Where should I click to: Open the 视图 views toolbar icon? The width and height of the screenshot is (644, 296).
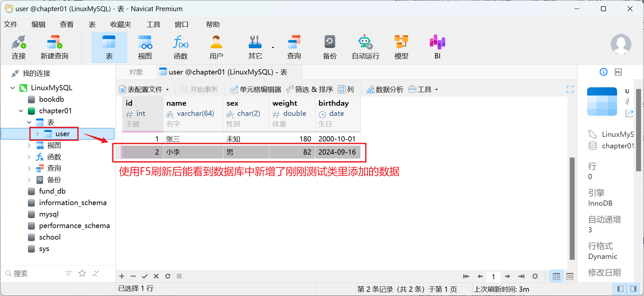pos(145,47)
